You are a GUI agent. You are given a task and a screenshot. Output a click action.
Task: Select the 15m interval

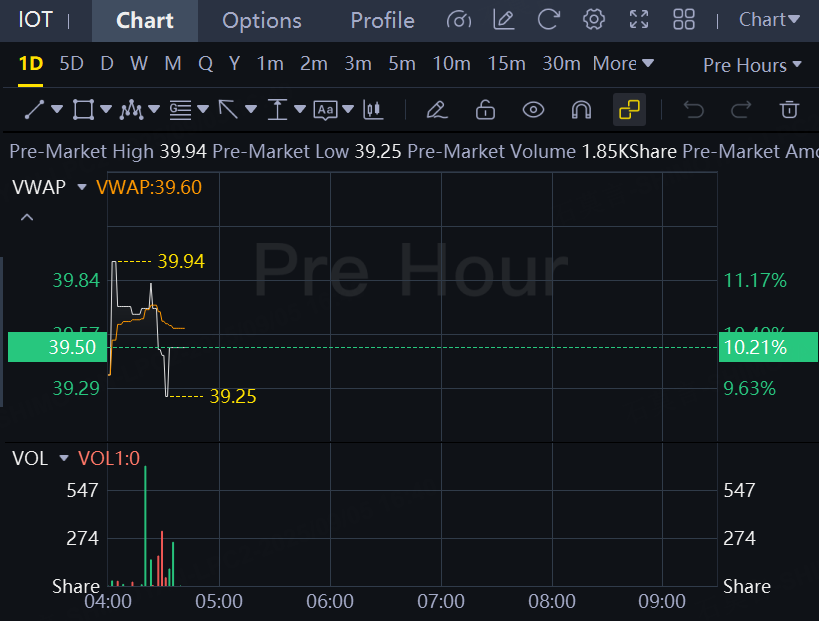tap(506, 64)
